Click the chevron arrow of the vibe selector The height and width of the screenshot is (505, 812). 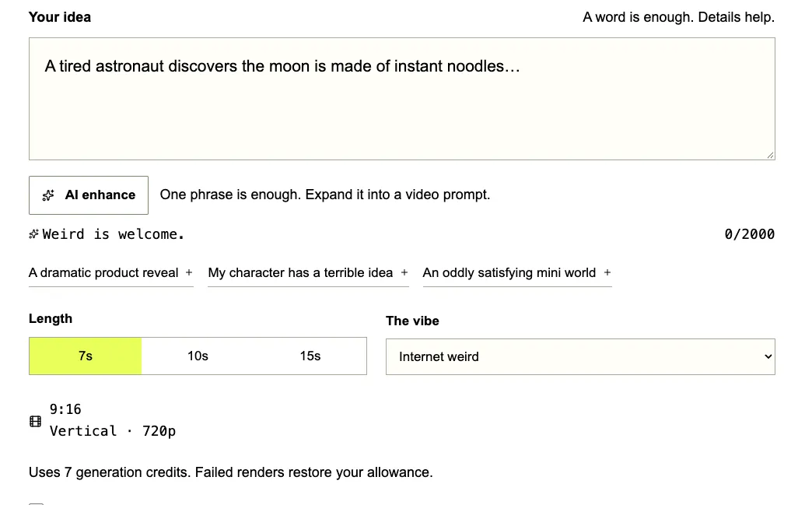pyautogui.click(x=768, y=357)
